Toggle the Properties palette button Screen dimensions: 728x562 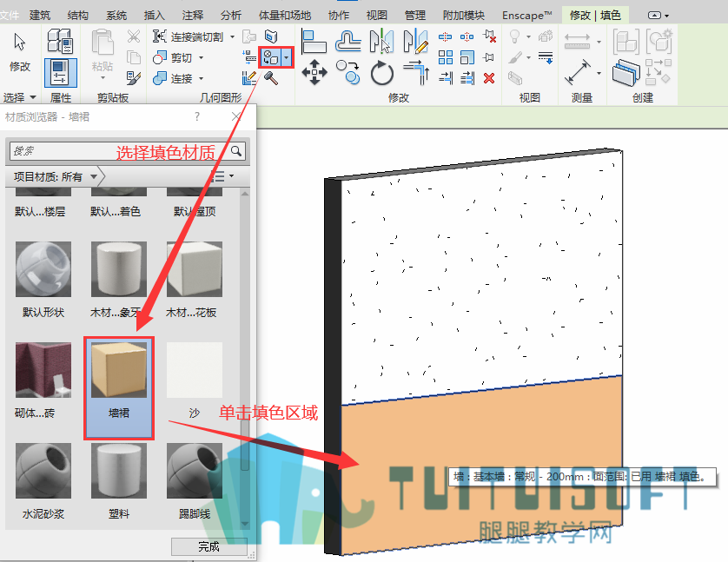pyautogui.click(x=60, y=73)
